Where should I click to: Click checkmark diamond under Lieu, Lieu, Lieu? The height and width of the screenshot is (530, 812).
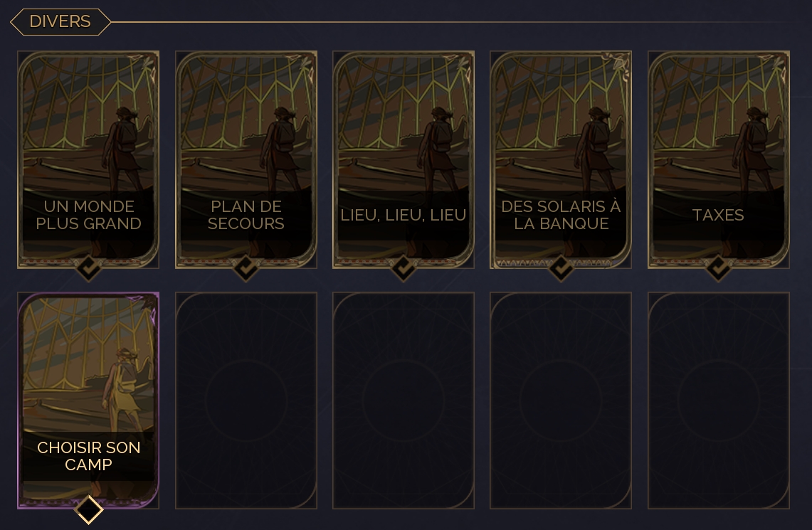(404, 267)
